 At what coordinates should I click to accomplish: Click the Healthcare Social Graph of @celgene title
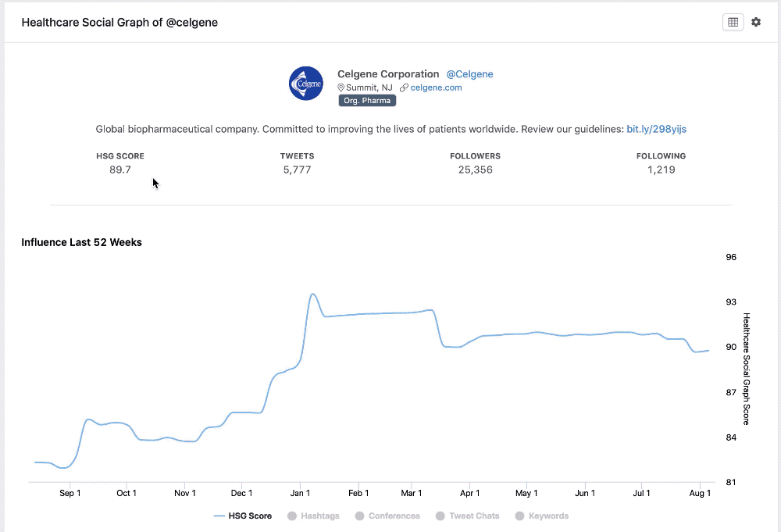click(x=119, y=23)
